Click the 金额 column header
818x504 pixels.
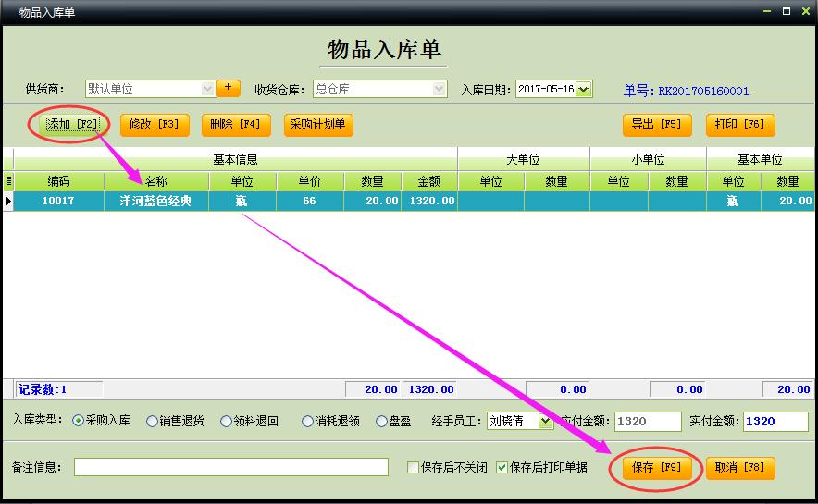(428, 181)
